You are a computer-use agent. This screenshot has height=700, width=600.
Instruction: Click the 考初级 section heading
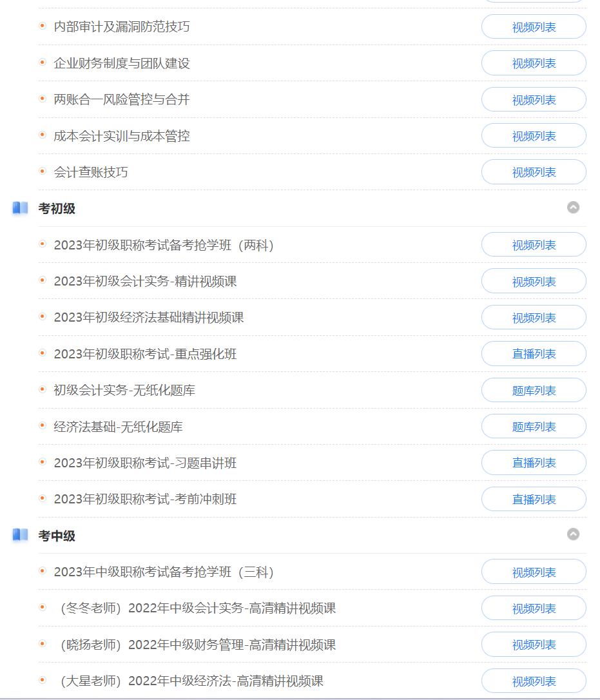[x=57, y=208]
